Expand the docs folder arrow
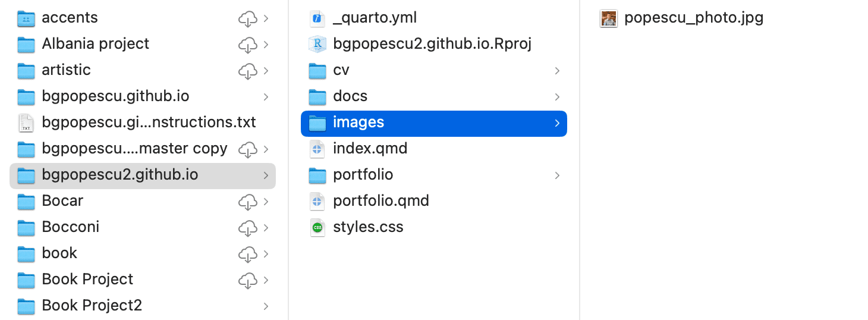868x320 pixels. tap(557, 97)
